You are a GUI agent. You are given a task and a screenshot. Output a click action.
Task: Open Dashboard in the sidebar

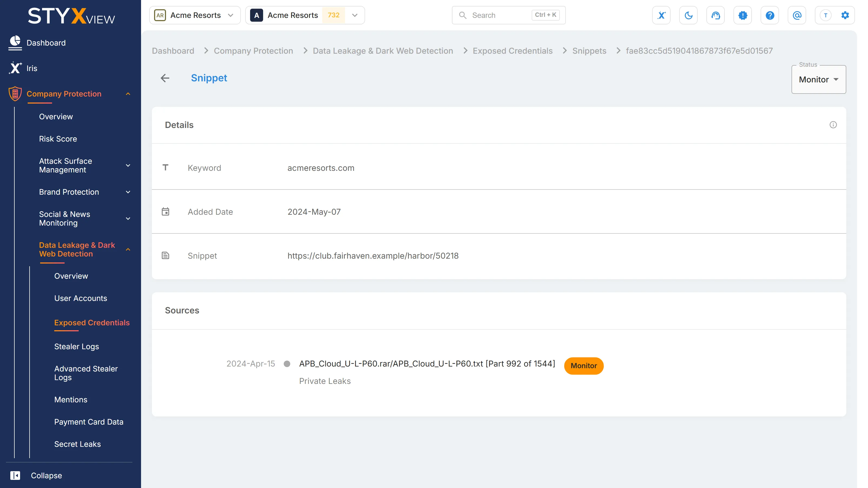coord(46,43)
